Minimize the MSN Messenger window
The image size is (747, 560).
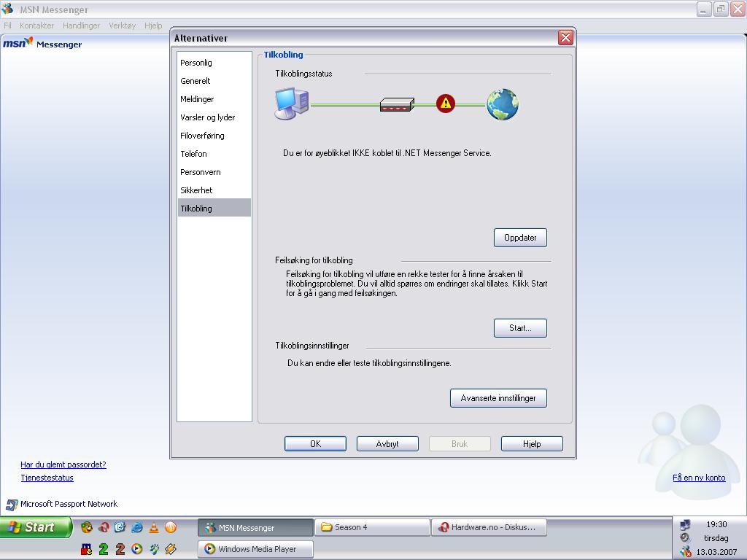click(704, 9)
